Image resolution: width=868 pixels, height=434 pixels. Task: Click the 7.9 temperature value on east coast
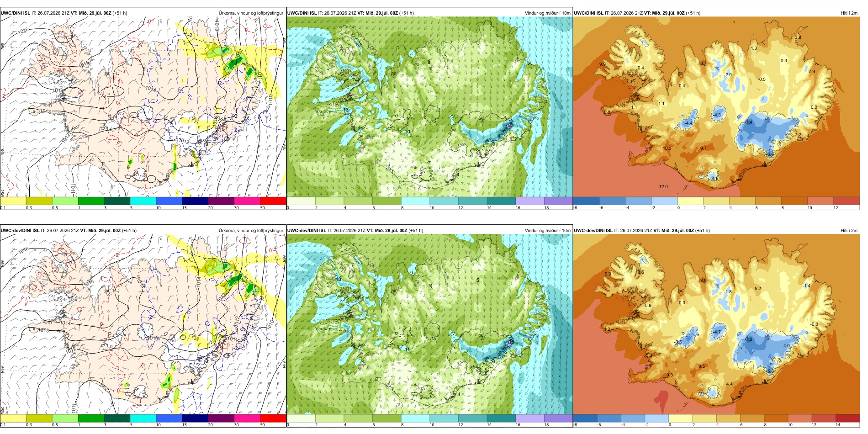pyautogui.click(x=811, y=72)
